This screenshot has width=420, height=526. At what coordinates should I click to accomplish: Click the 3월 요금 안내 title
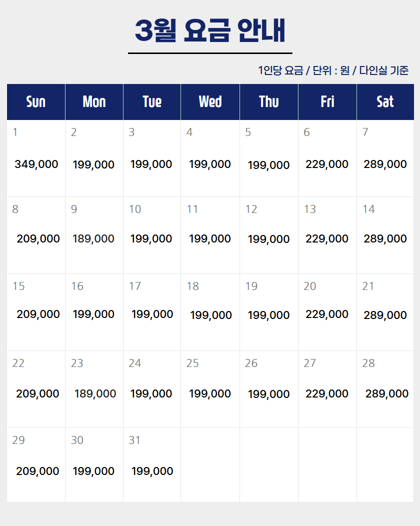[x=210, y=31]
